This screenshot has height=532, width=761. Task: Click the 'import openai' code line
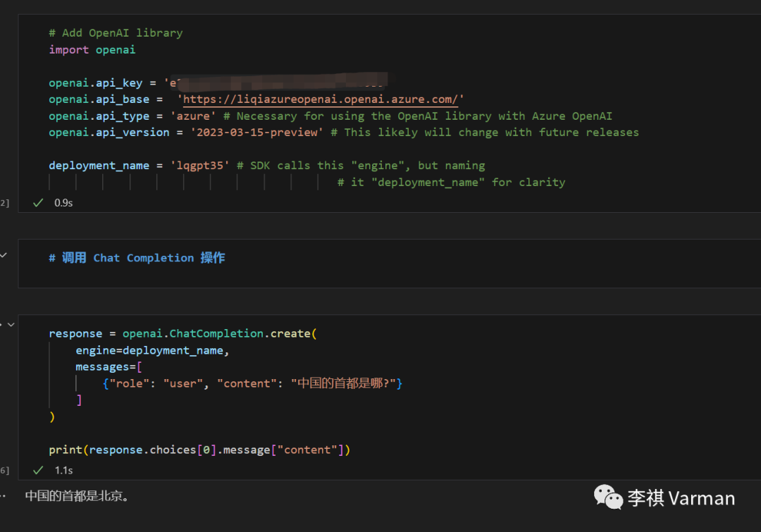[x=92, y=49]
